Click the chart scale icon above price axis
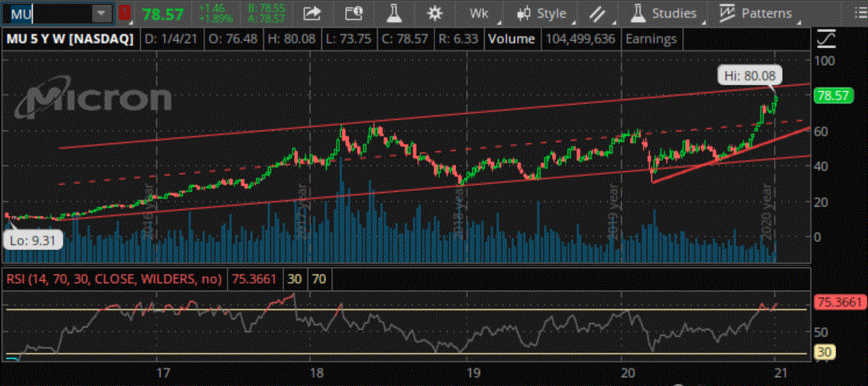 click(827, 39)
